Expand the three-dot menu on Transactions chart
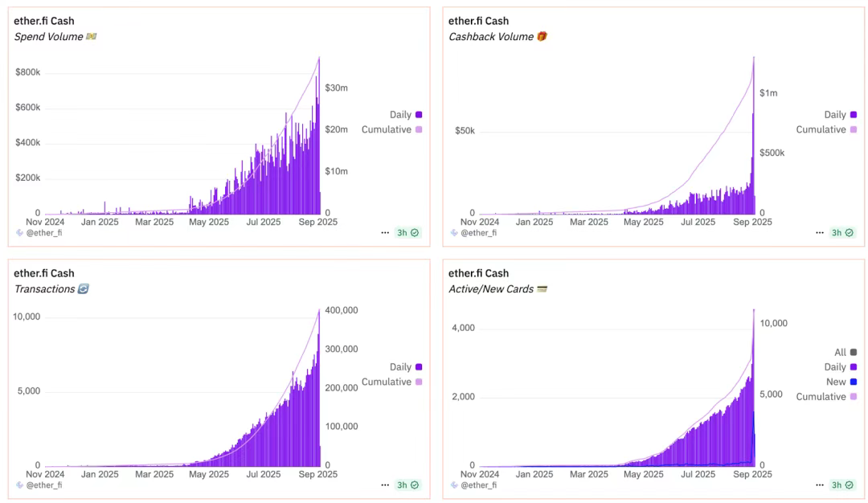868x503 pixels. (385, 485)
